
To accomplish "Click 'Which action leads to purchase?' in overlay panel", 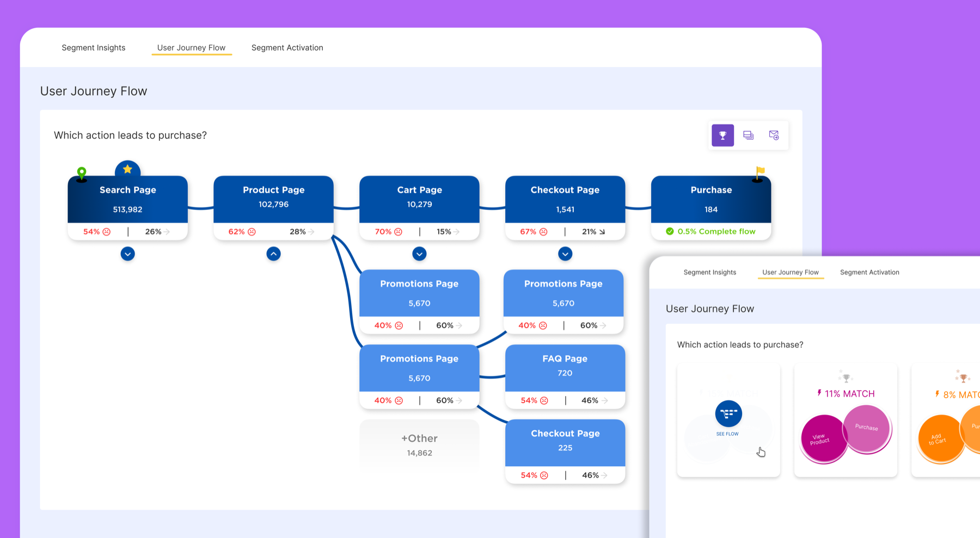I will tap(740, 345).
